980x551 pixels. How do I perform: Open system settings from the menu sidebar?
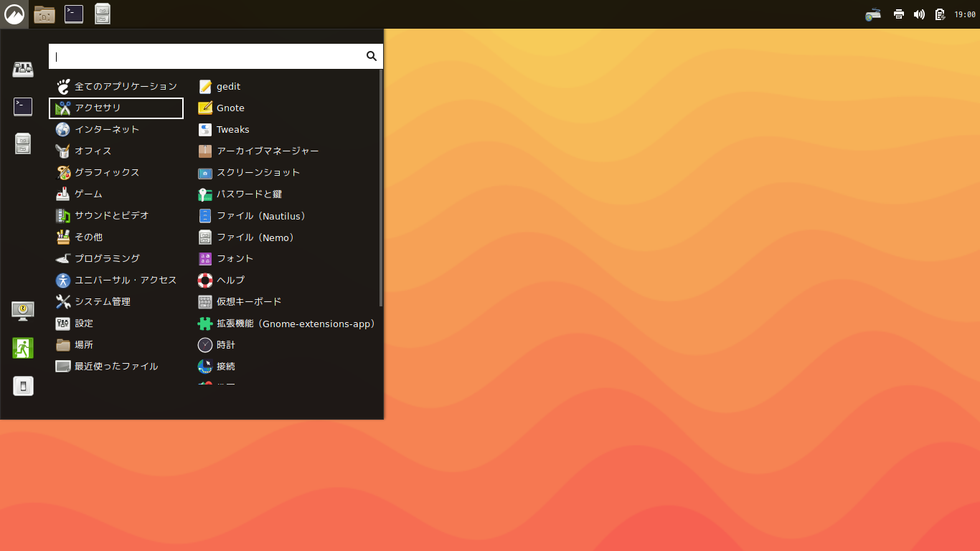[23, 69]
